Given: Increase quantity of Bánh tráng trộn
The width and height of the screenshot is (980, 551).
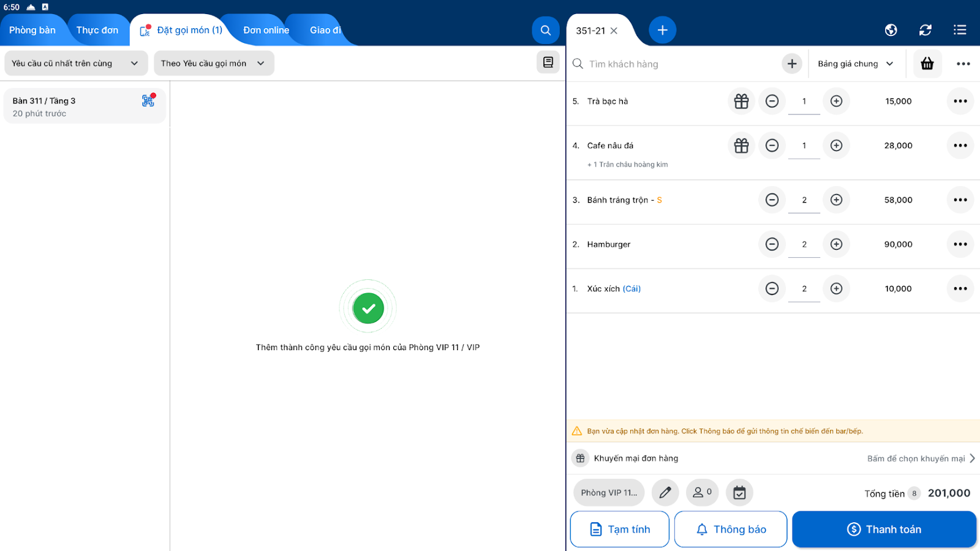Looking at the screenshot, I should click(x=836, y=200).
